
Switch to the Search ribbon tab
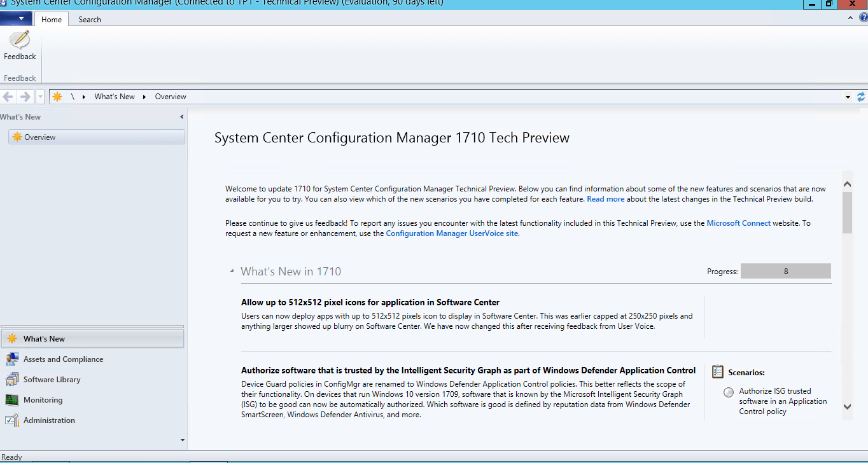(90, 20)
